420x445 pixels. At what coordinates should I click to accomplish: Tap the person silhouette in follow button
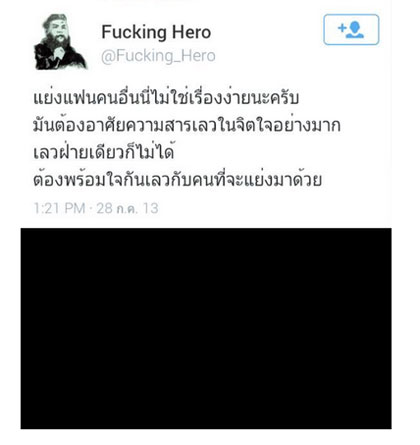click(x=355, y=30)
